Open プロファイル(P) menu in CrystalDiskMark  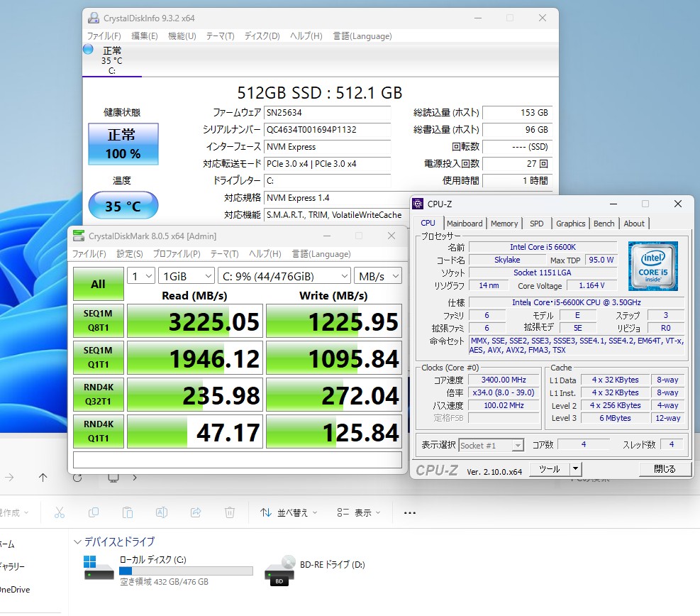[x=177, y=254]
